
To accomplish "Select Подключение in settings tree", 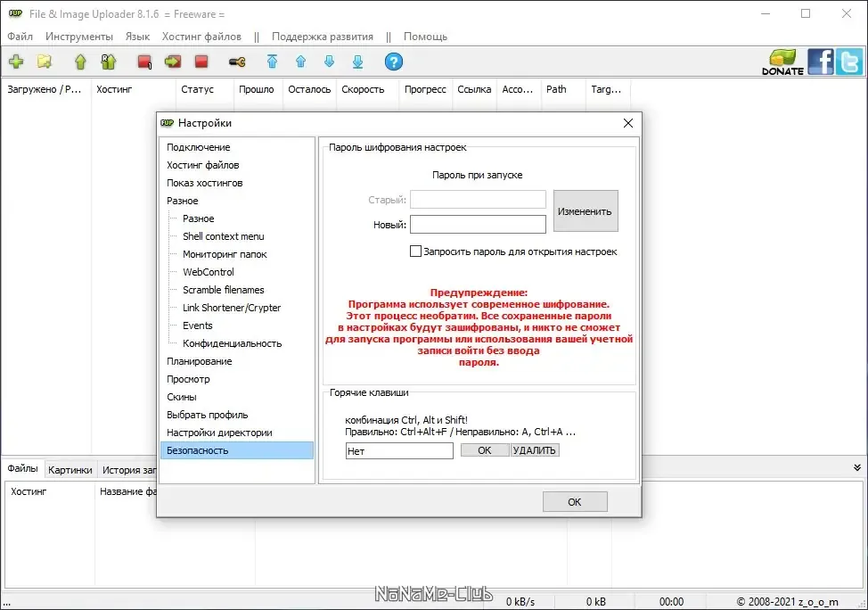I will pos(199,147).
